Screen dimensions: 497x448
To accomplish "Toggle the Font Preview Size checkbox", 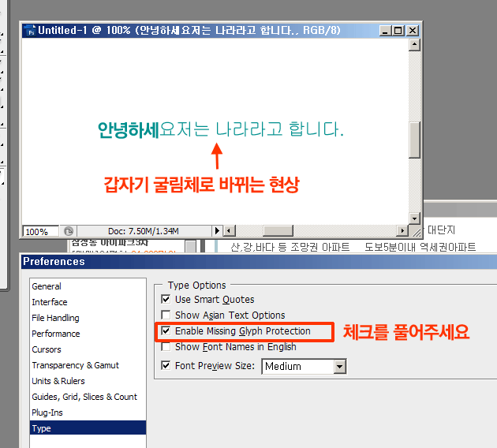I will pyautogui.click(x=166, y=366).
